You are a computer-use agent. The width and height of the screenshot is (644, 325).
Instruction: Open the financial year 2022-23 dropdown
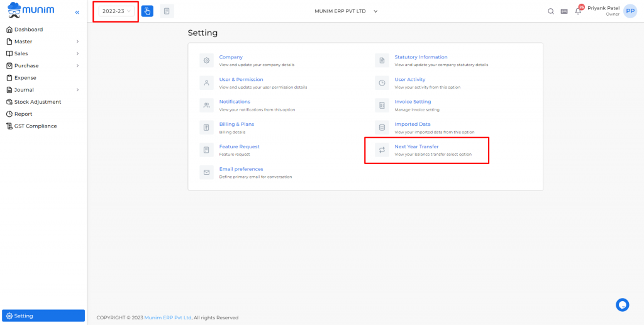116,11
